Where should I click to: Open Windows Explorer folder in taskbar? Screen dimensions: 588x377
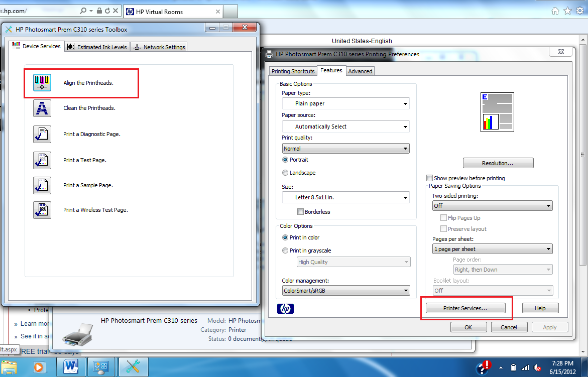pyautogui.click(x=10, y=367)
